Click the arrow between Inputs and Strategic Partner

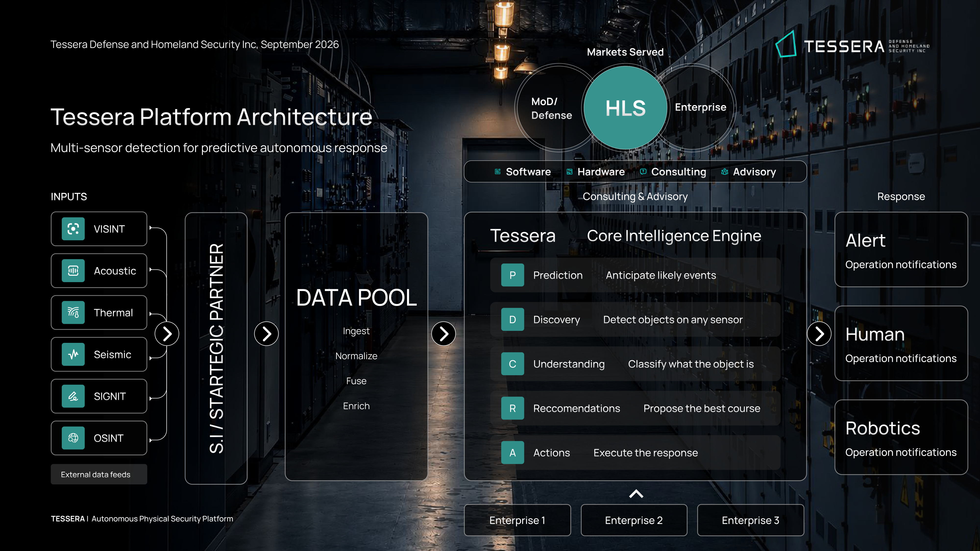pyautogui.click(x=167, y=334)
